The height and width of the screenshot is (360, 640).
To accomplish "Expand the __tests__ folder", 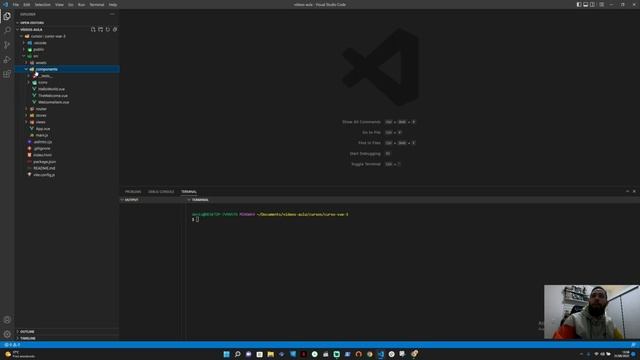I will [x=44, y=76].
